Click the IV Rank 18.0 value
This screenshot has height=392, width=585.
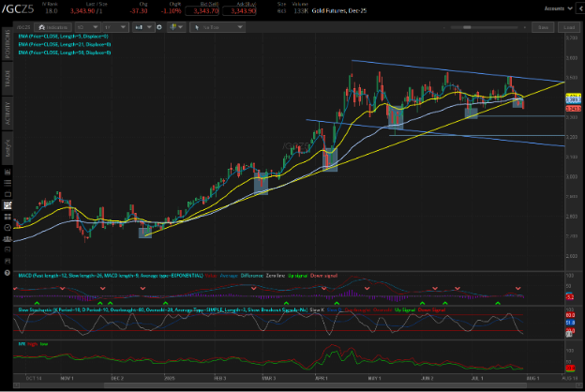(52, 11)
